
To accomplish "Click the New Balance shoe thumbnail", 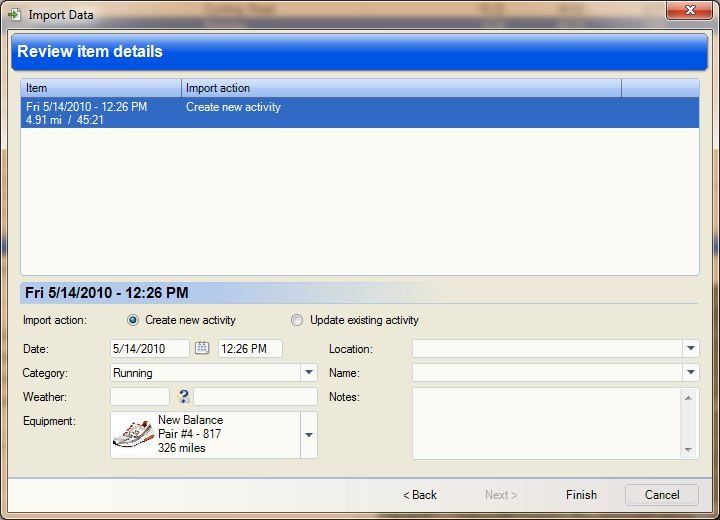I will tap(133, 434).
